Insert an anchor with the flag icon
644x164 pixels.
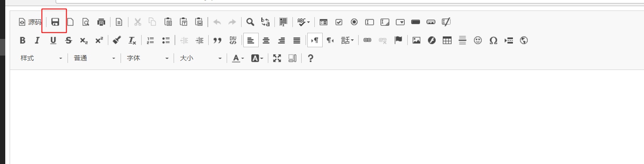pyautogui.click(x=398, y=40)
